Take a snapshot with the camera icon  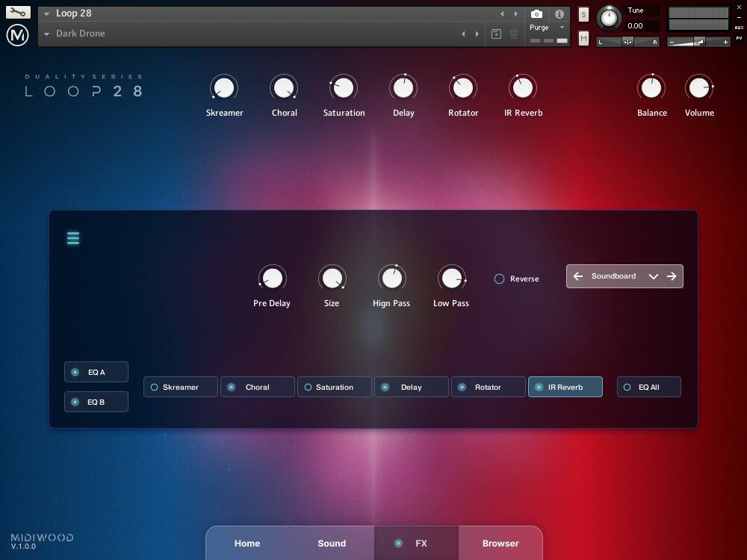coord(536,13)
